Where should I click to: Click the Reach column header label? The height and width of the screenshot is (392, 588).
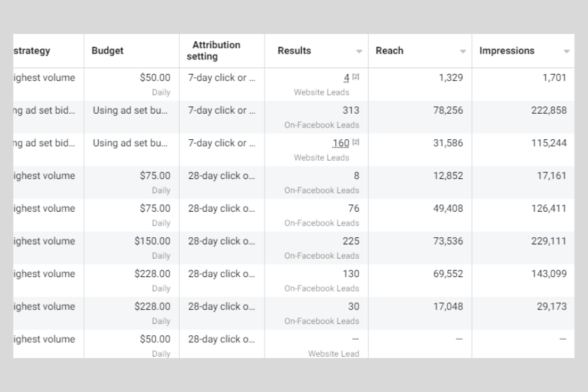(389, 51)
